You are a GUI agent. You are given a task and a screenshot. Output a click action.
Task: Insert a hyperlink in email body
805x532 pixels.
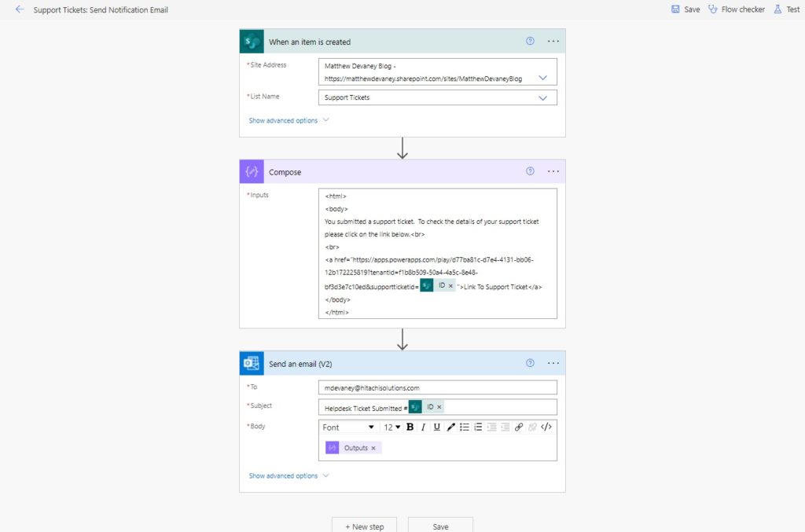[519, 427]
